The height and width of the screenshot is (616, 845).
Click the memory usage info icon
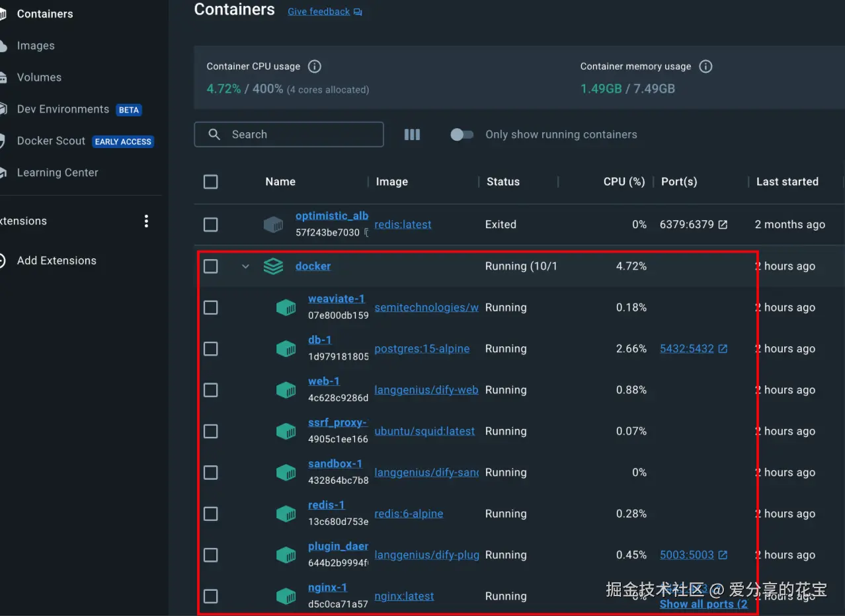point(705,67)
